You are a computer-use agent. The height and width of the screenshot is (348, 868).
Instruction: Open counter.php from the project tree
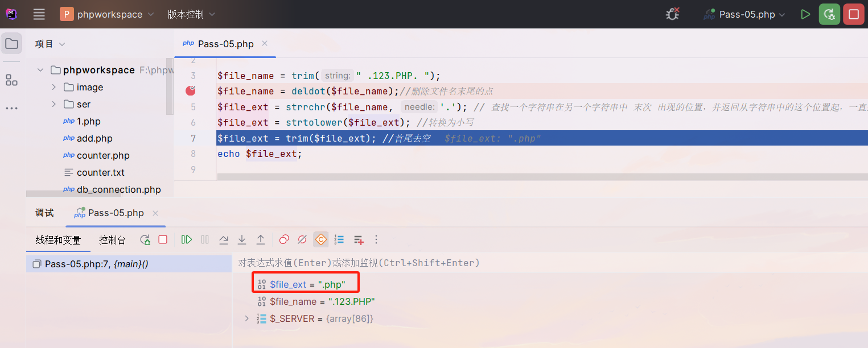(x=103, y=155)
